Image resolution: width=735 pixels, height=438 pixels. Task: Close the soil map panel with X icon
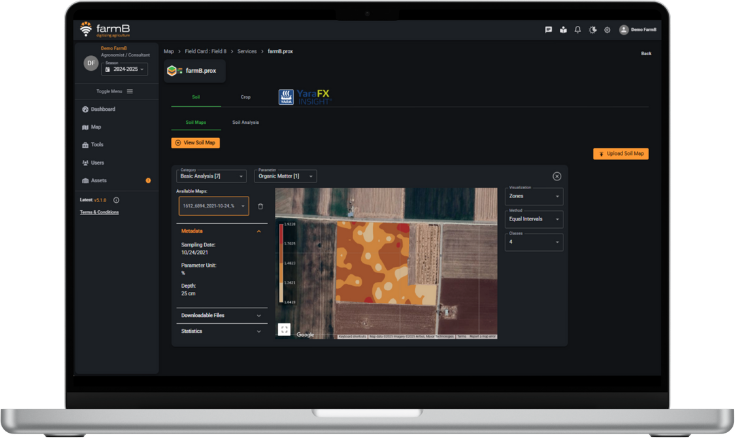tap(557, 176)
